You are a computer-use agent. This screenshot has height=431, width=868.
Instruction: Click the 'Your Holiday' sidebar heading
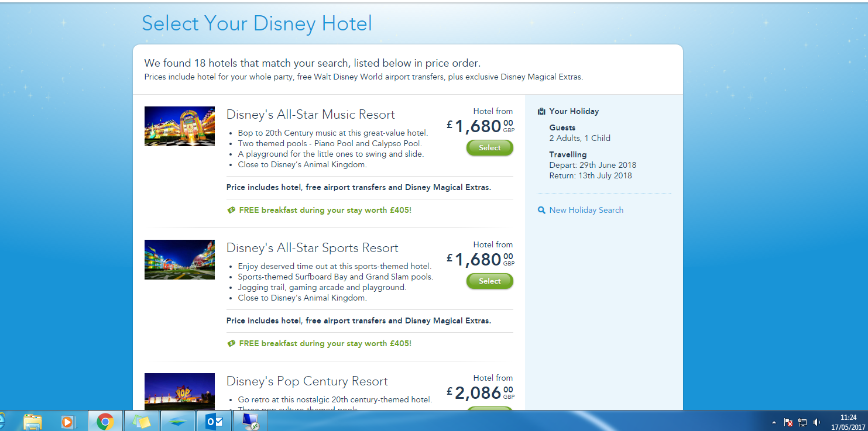point(574,111)
